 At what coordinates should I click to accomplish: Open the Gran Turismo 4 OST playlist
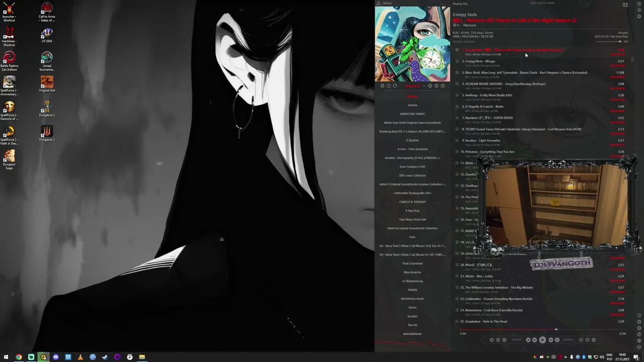click(413, 167)
